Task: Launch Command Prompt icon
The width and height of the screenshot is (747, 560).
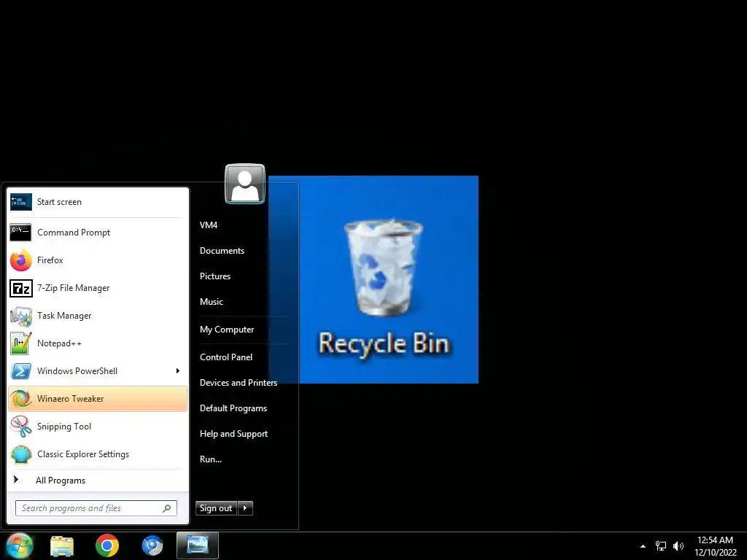Action: (x=21, y=233)
